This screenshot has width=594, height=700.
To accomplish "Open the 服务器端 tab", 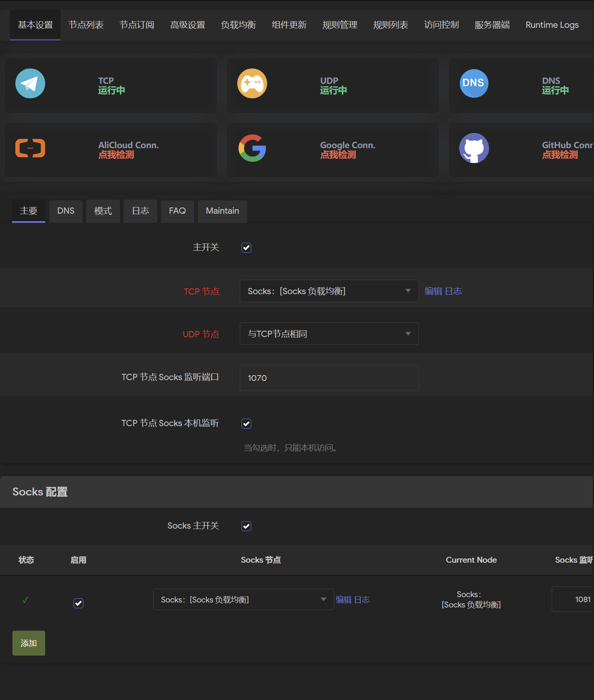I will tap(492, 25).
